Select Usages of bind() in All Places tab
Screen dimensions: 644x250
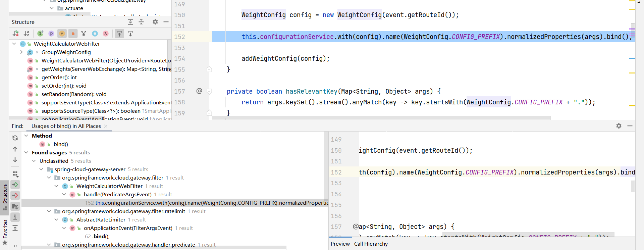tap(66, 126)
